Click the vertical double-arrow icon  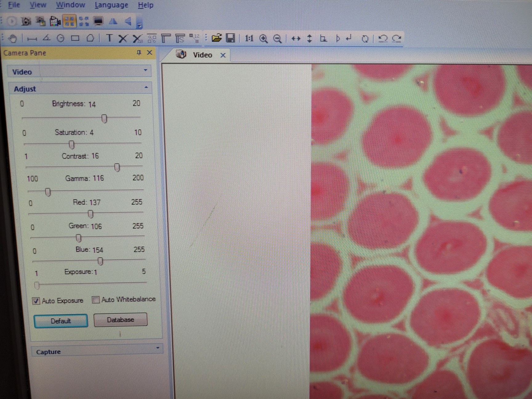click(x=310, y=38)
